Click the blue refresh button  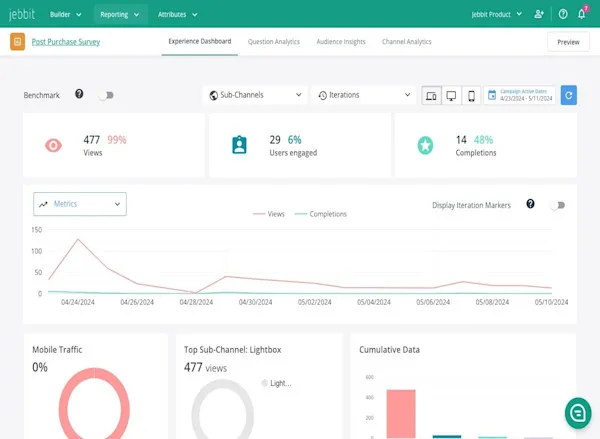(569, 95)
